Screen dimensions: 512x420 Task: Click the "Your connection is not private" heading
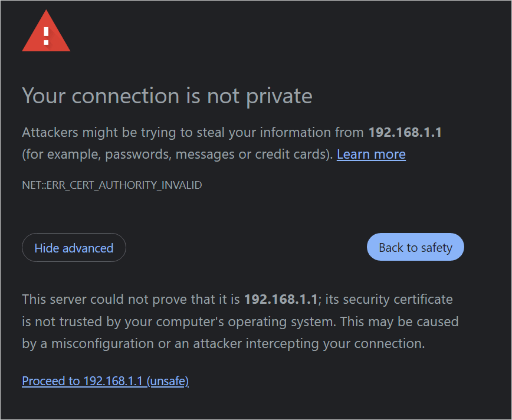[x=167, y=96]
